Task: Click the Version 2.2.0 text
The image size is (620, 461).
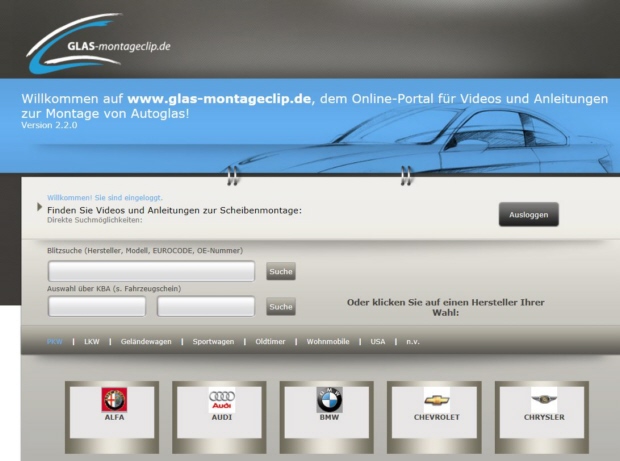Action: coord(49,125)
